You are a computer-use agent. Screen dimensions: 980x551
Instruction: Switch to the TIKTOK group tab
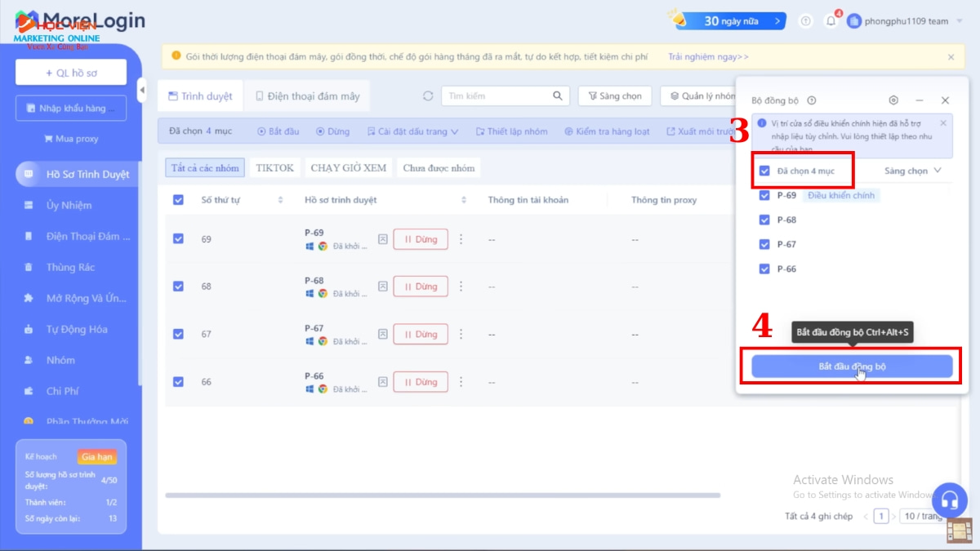[274, 167]
